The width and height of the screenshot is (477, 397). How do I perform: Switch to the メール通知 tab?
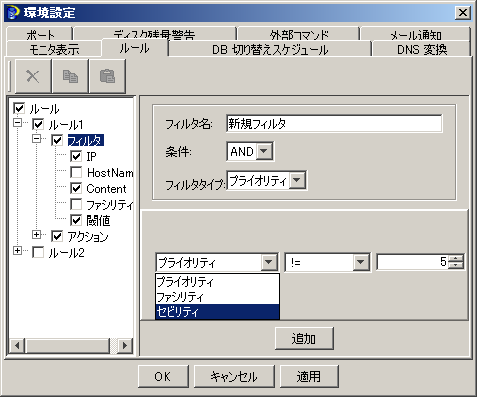[x=416, y=35]
